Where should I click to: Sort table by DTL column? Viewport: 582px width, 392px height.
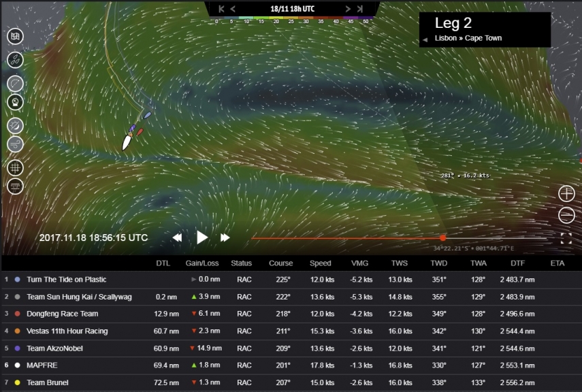click(x=163, y=263)
